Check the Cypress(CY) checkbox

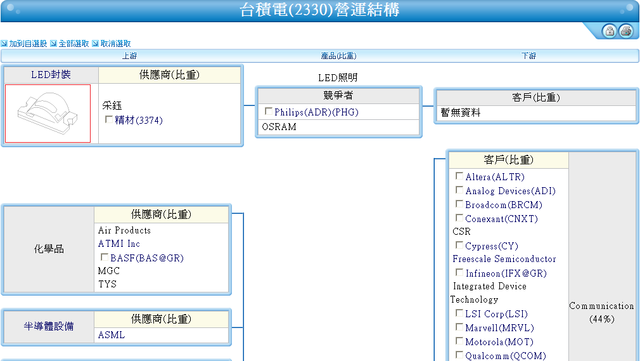[x=459, y=245]
